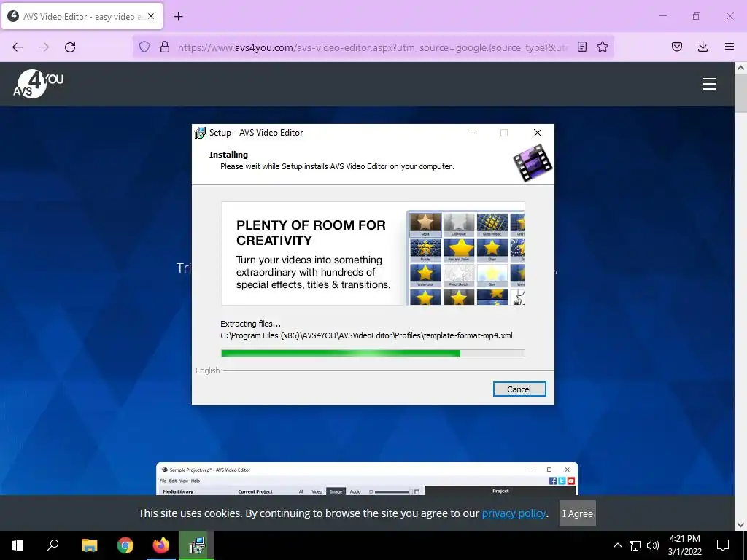The height and width of the screenshot is (560, 747).
Task: Open network status tray icon
Action: point(635,545)
